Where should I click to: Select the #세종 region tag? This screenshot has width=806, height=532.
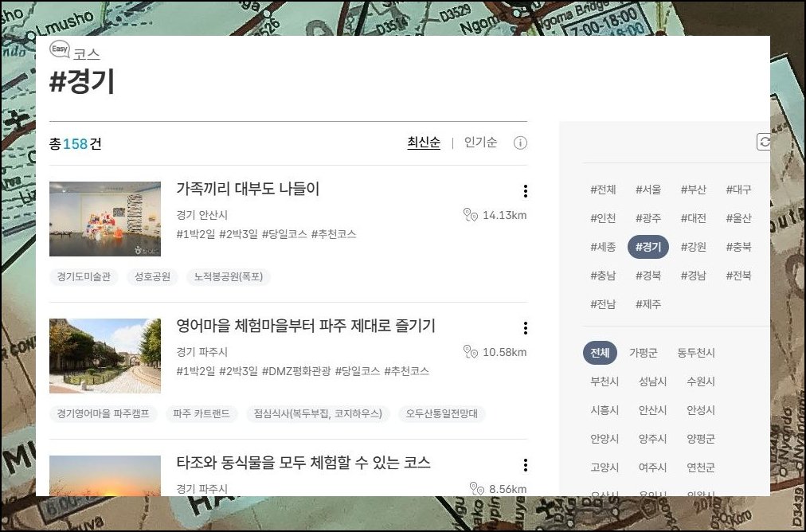click(x=603, y=247)
